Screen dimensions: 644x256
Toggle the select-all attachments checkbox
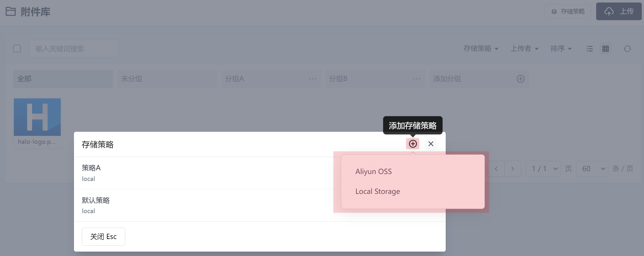17,49
